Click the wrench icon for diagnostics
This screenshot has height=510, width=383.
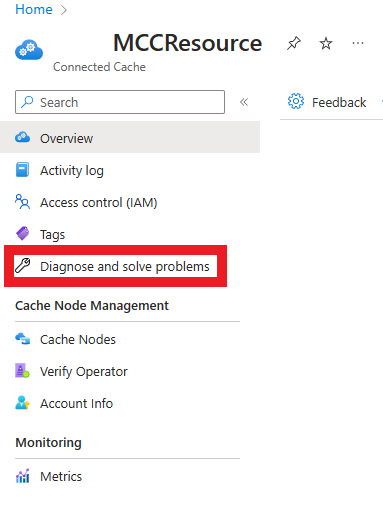click(23, 266)
